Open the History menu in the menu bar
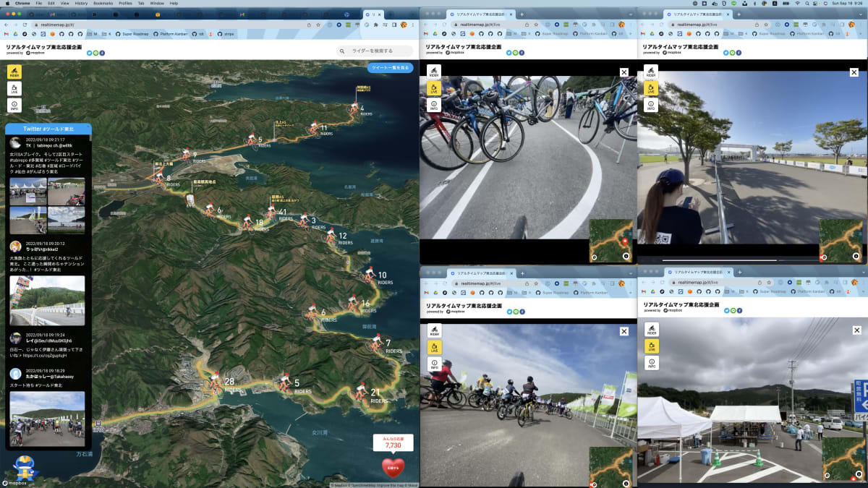Screen dimensions: 868x488 [81, 3]
